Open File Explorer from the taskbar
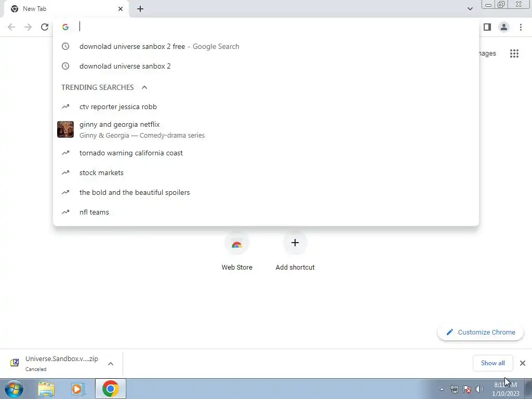The image size is (532, 399). point(46,389)
